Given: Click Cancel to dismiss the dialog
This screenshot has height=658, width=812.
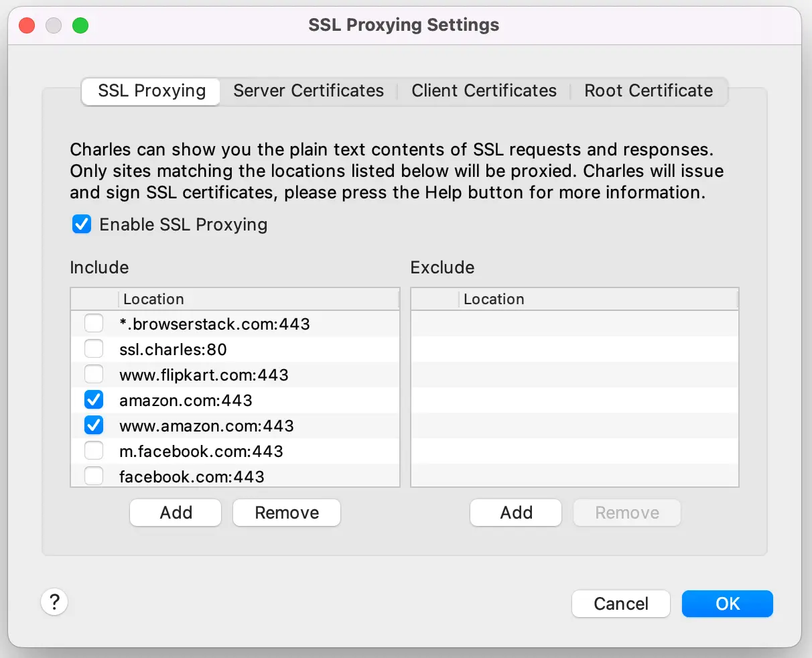Looking at the screenshot, I should pyautogui.click(x=620, y=604).
